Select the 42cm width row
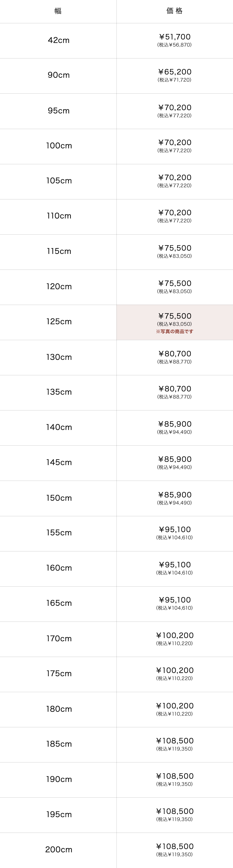 [x=58, y=41]
